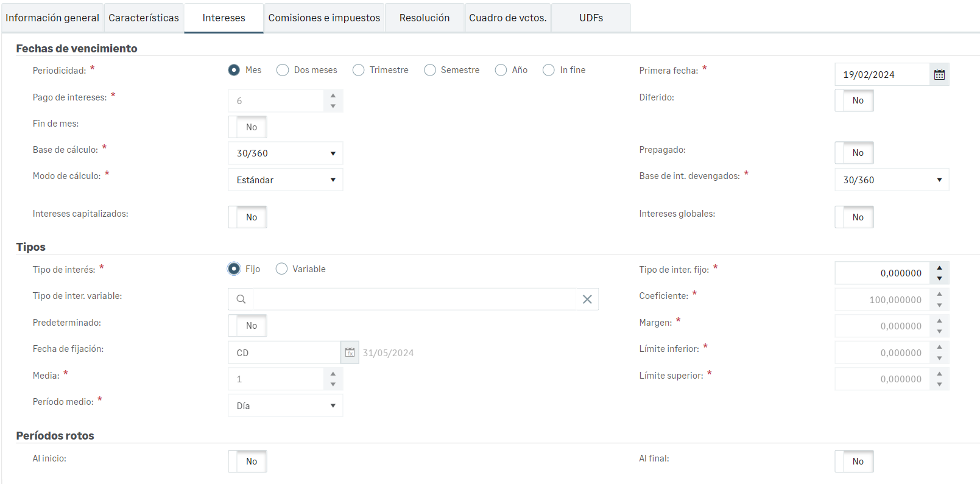Open the Primera fecha calendar picker
The width and height of the screenshot is (980, 484).
[x=939, y=75]
